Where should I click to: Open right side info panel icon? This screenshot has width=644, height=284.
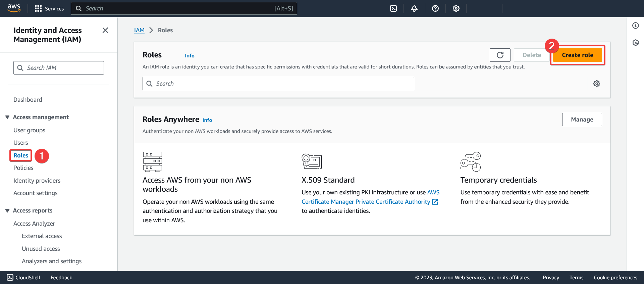pos(636,26)
